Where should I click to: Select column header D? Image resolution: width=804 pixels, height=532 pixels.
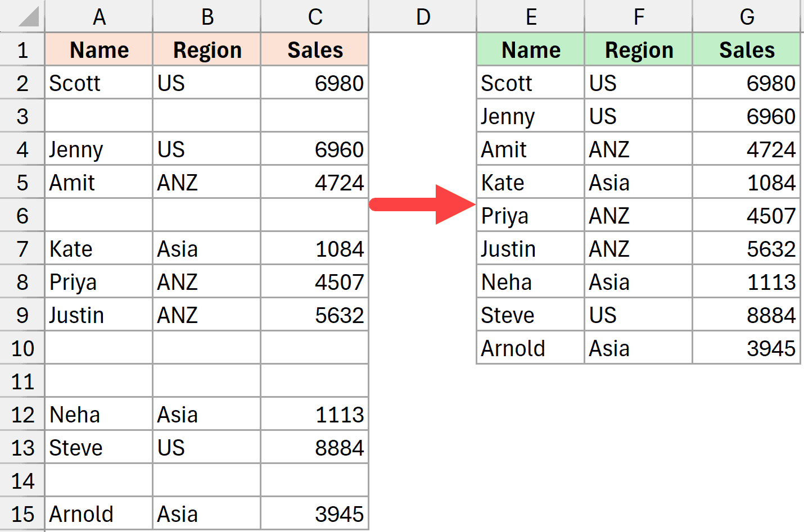click(422, 17)
